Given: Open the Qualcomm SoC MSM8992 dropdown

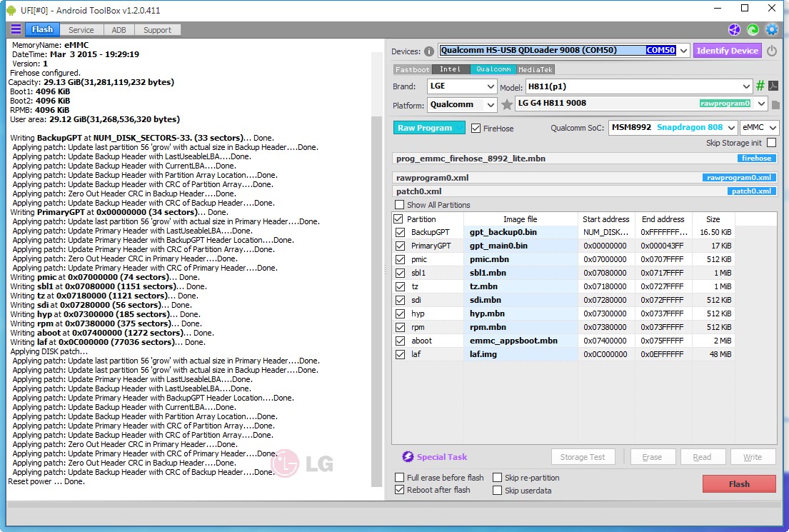Looking at the screenshot, I should click(x=673, y=127).
